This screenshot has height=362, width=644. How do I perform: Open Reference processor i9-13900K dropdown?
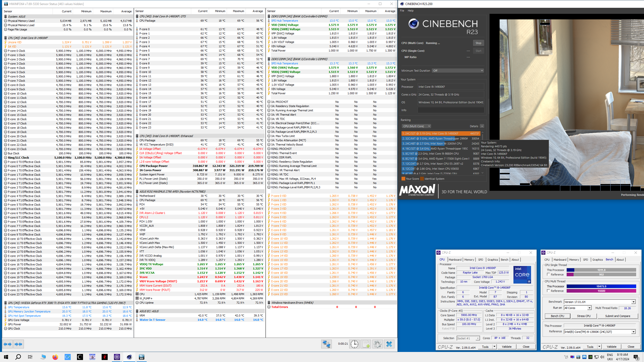[600, 332]
